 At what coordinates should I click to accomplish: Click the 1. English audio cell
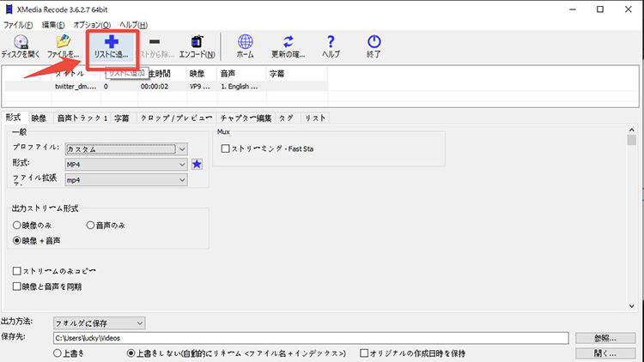click(240, 87)
